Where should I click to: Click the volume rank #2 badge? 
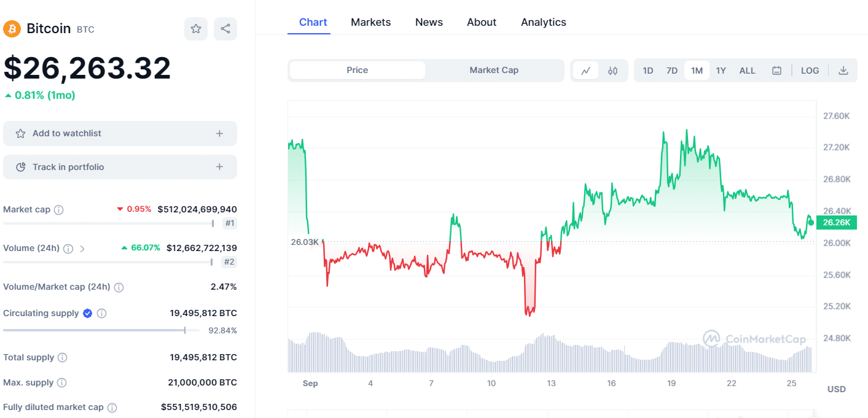pos(230,262)
